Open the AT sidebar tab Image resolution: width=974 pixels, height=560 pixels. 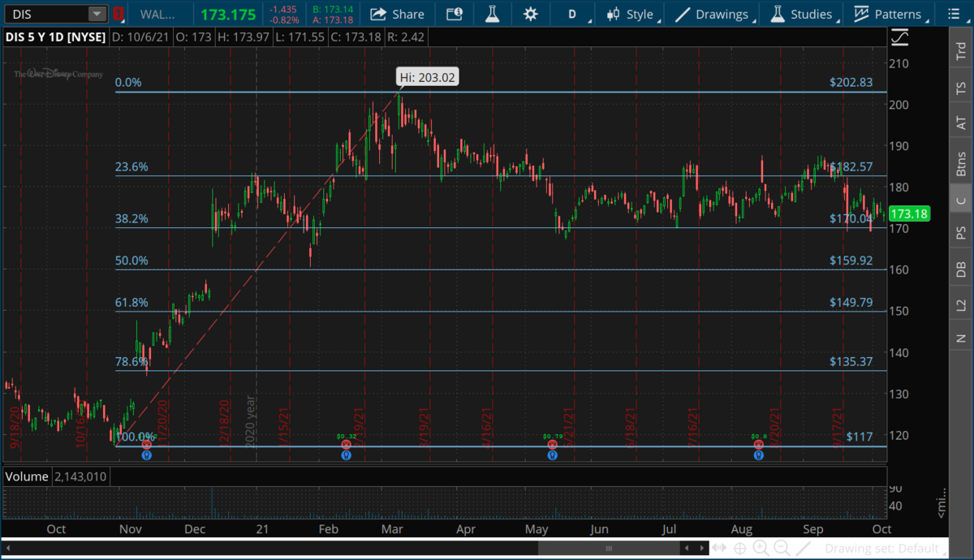[961, 123]
